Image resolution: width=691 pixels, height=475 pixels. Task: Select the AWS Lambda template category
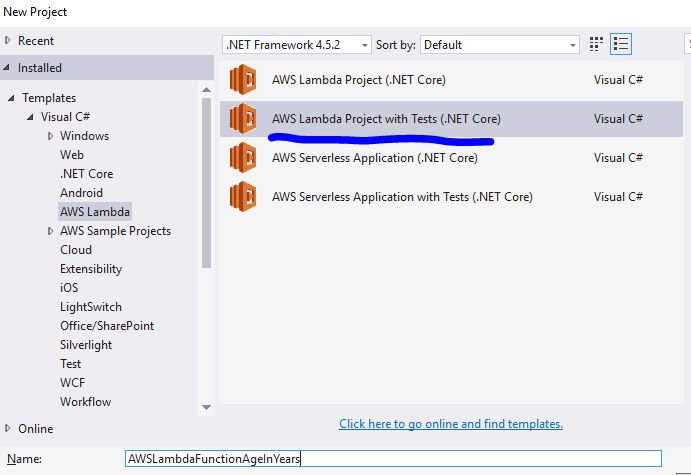(x=95, y=212)
